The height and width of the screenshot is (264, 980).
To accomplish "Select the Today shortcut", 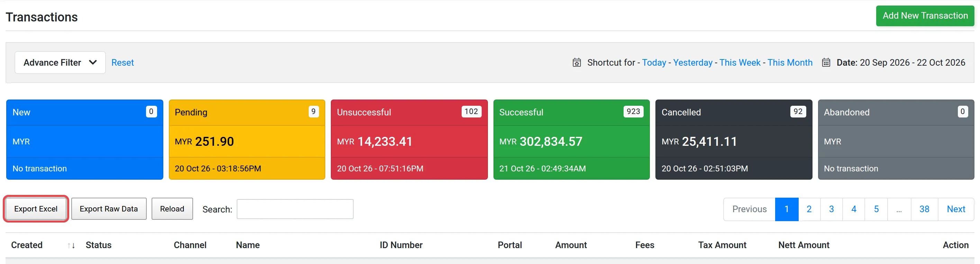I will [654, 63].
